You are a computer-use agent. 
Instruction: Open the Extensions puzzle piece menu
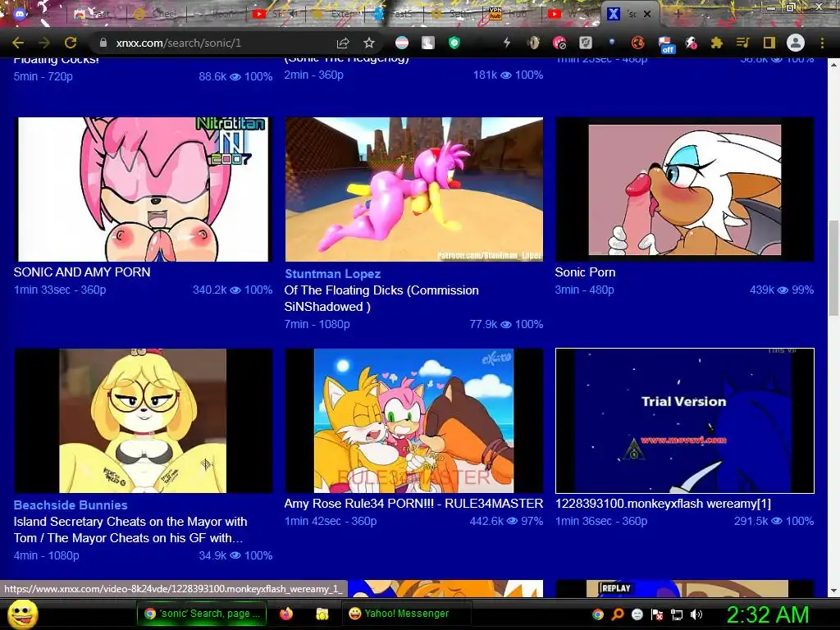coord(716,43)
